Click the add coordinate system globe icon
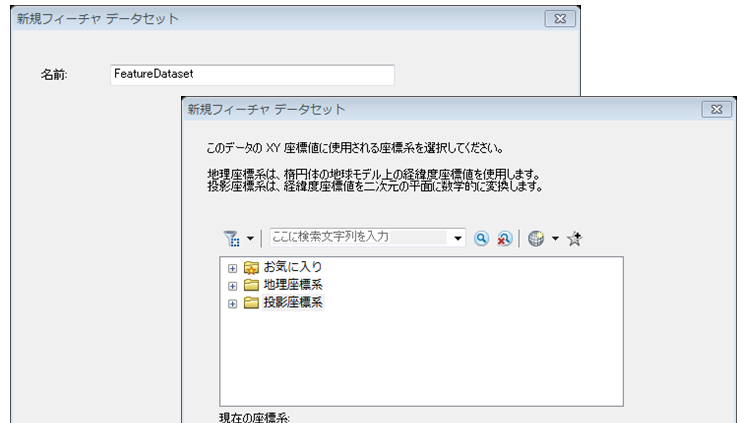This screenshot has width=750, height=423. tap(536, 238)
